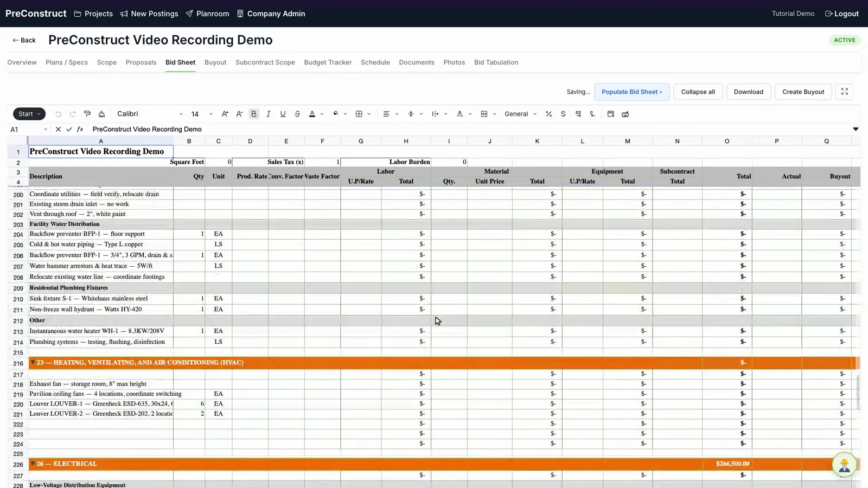Toggle underline formatting

click(283, 114)
